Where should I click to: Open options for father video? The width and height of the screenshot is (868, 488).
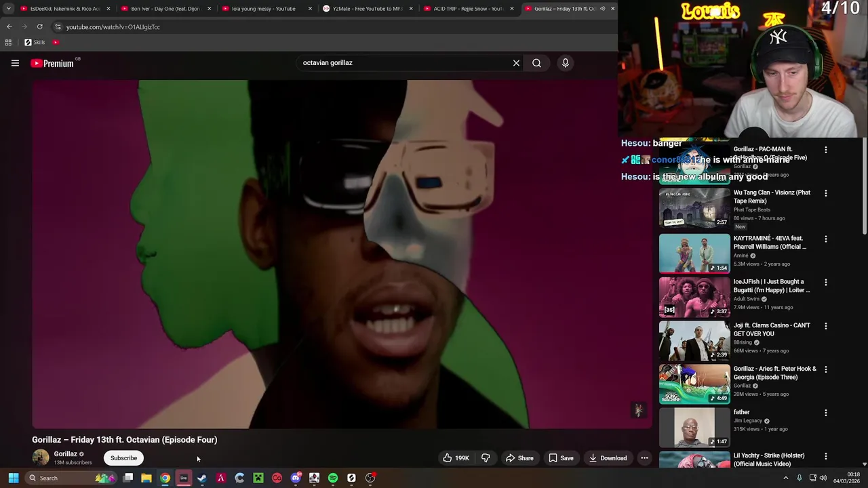pos(825,413)
